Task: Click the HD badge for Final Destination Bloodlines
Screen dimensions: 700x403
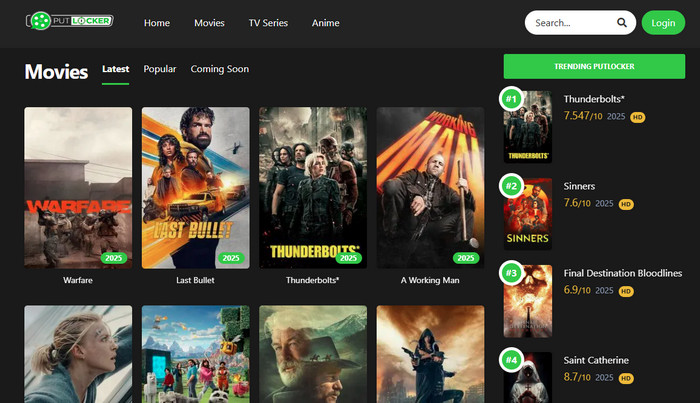Action: pyautogui.click(x=626, y=291)
